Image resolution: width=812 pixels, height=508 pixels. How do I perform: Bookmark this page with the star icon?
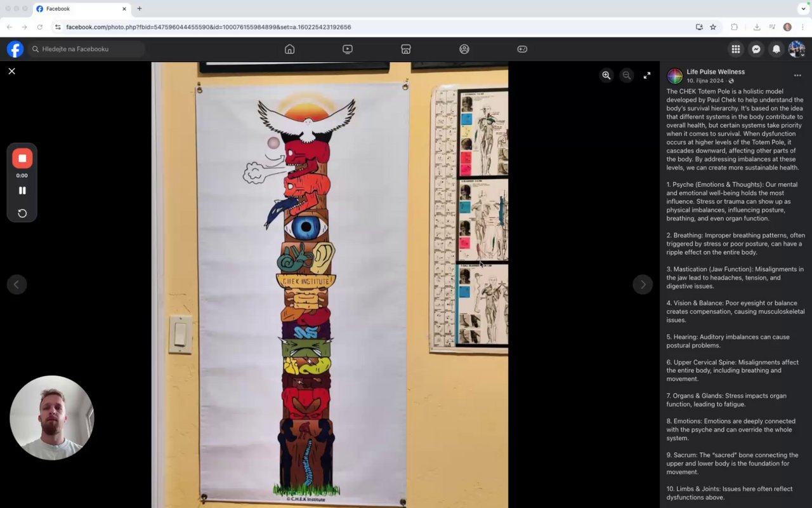pos(713,27)
